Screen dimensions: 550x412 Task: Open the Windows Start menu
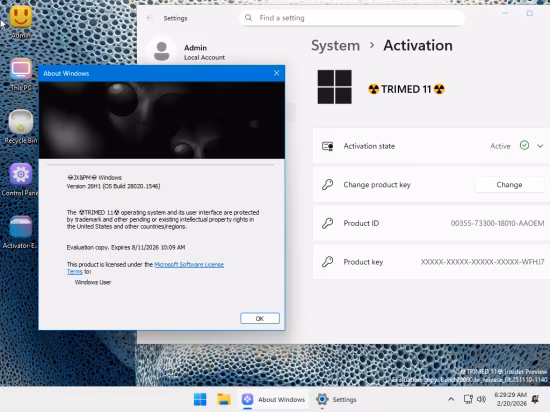200,399
